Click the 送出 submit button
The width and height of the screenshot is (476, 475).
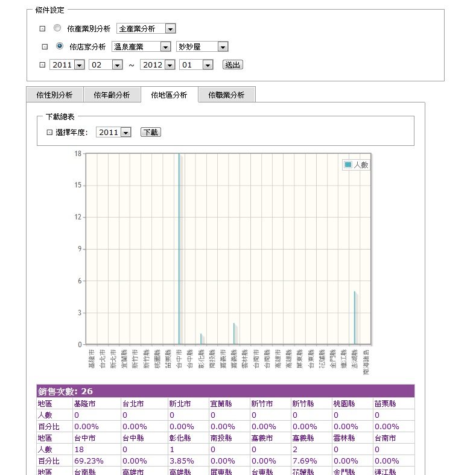click(x=233, y=64)
